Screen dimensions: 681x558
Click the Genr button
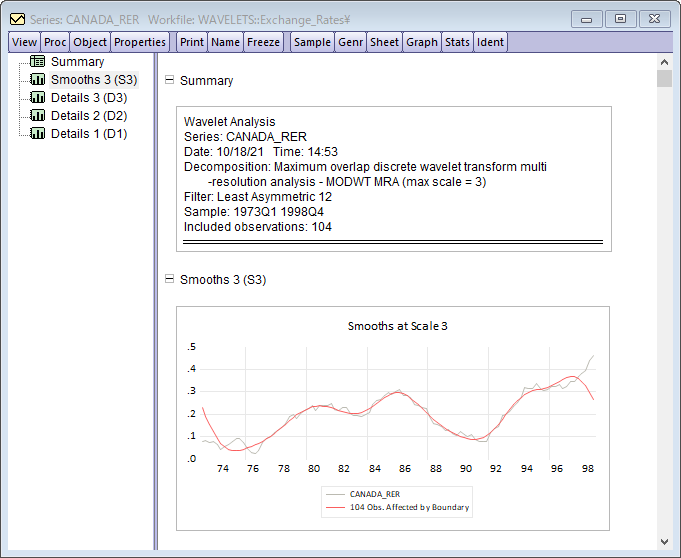pos(350,42)
